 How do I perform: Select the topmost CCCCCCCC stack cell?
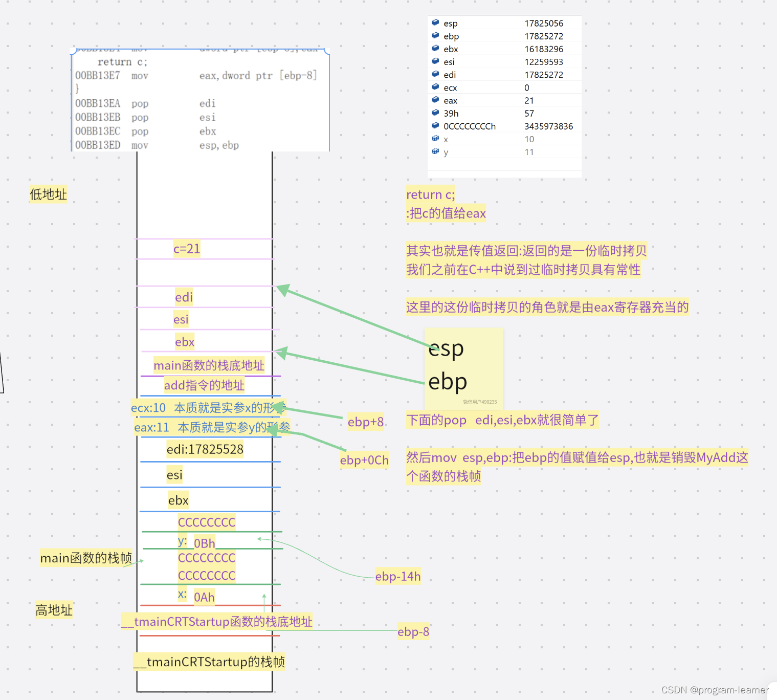click(x=207, y=522)
